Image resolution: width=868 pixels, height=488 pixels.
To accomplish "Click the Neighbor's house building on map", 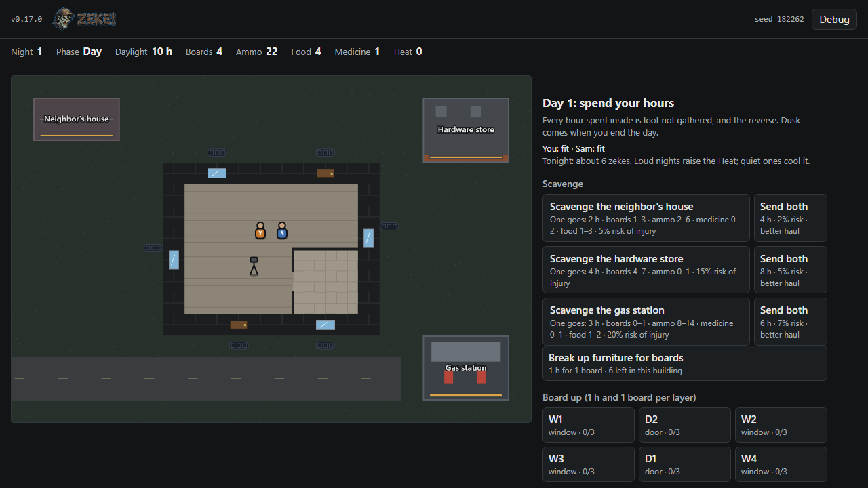I will (x=77, y=119).
